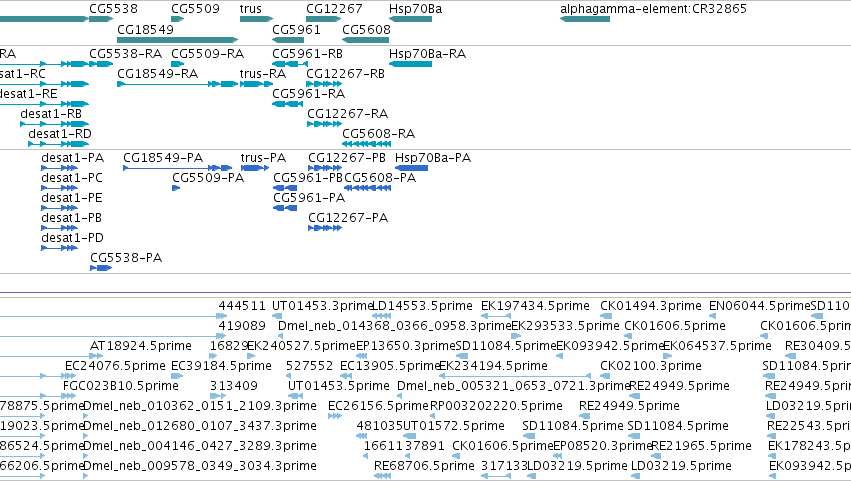Open EST EC13905.5prime
The height and width of the screenshot is (481, 851).
click(x=390, y=366)
